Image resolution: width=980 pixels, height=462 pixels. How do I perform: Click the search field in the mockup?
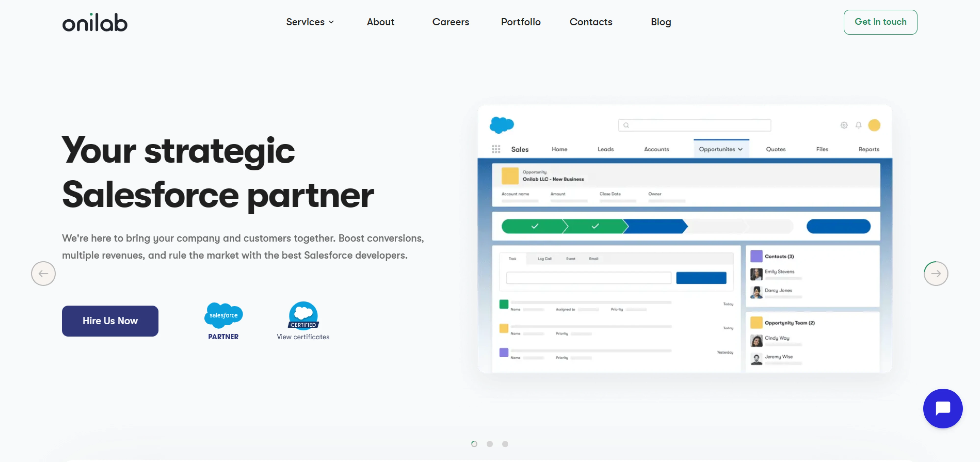click(694, 125)
